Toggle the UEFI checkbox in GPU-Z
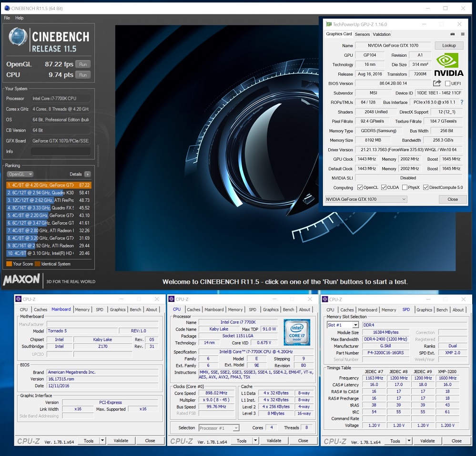476x456 pixels. click(447, 83)
